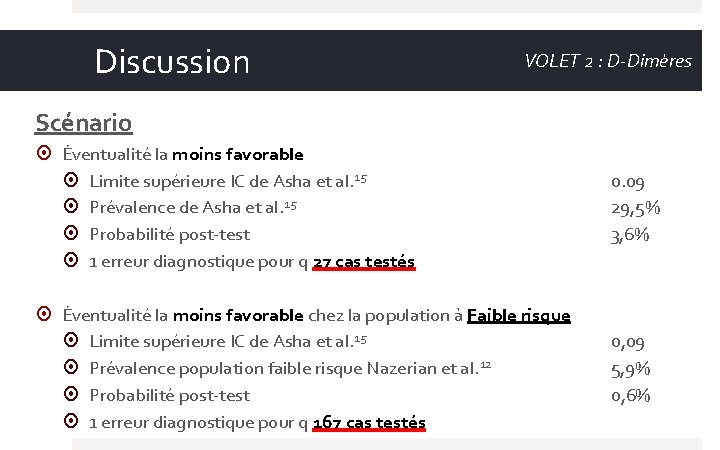Click the red-underlined "167 cas testés" text

click(x=369, y=422)
